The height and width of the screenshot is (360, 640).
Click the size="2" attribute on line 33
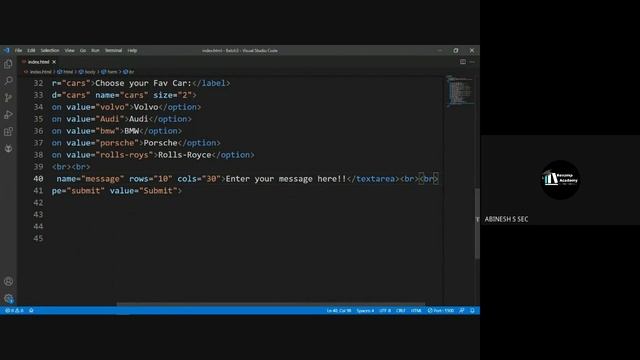[172, 95]
